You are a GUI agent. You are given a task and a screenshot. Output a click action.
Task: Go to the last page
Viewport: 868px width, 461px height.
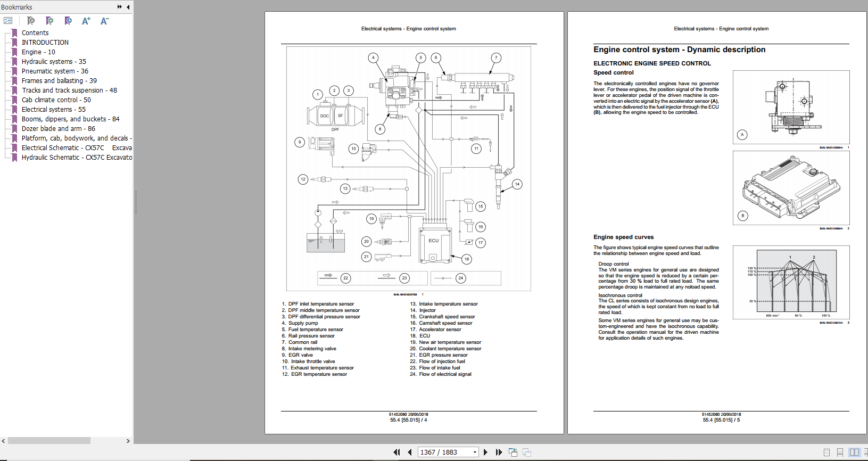coord(499,452)
